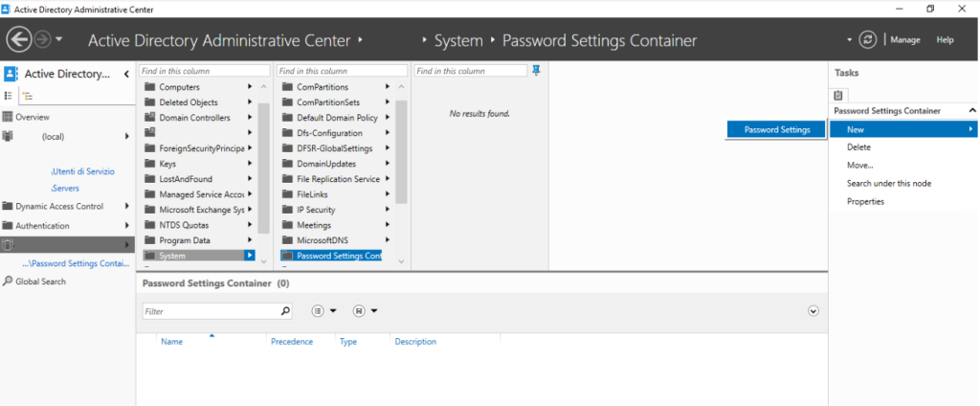This screenshot has height=406, width=980.
Task: Switch to tree view icon
Action: [x=28, y=96]
